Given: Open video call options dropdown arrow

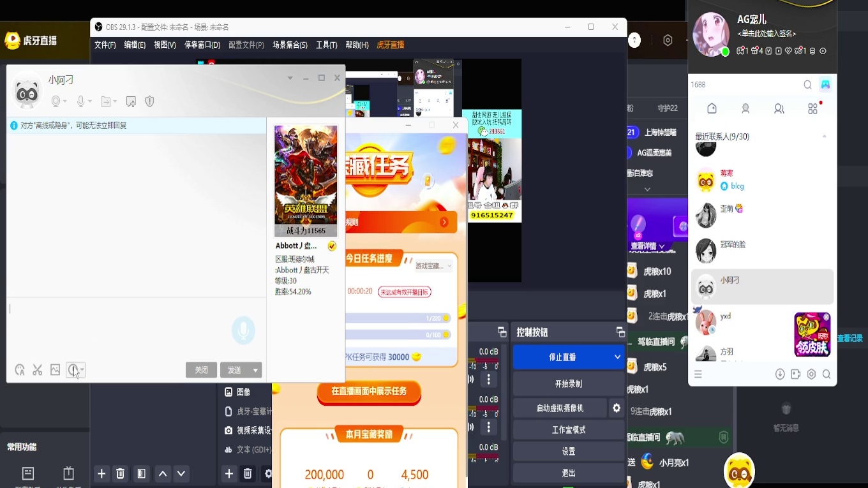Looking at the screenshot, I should click(65, 102).
